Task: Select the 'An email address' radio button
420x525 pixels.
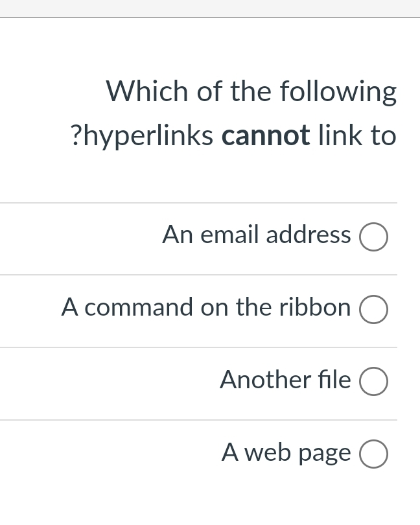Action: (373, 237)
